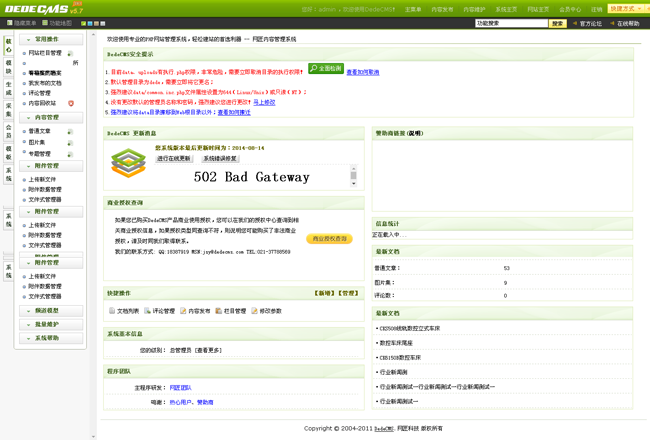The width and height of the screenshot is (650, 440).
Task: Open 内容发布 in the top navigation
Action: 442,9
